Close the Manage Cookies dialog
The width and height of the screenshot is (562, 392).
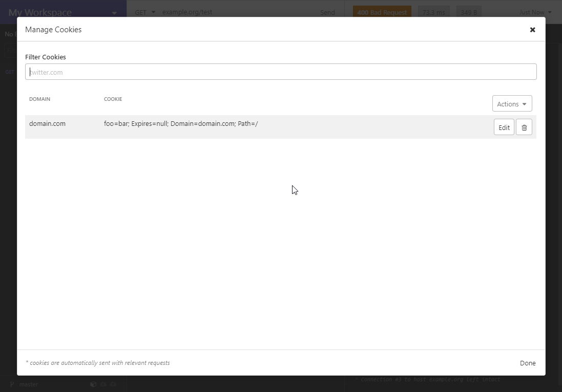coord(532,30)
